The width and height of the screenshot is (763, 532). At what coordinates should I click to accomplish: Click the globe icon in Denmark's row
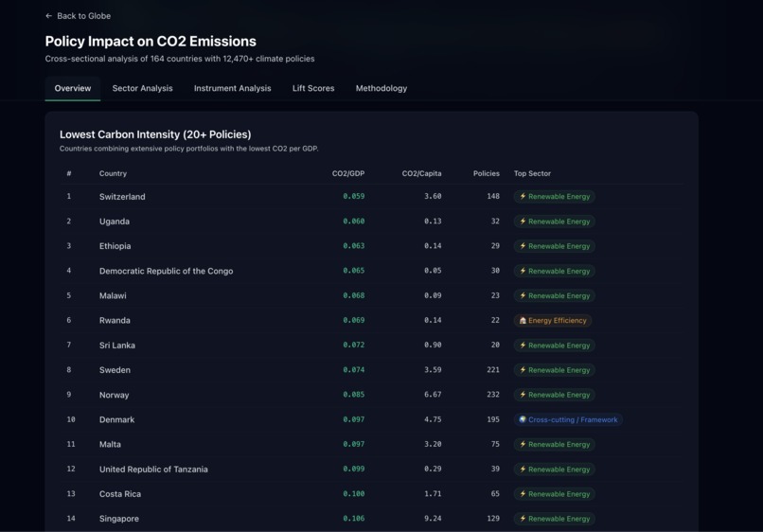pyautogui.click(x=523, y=419)
